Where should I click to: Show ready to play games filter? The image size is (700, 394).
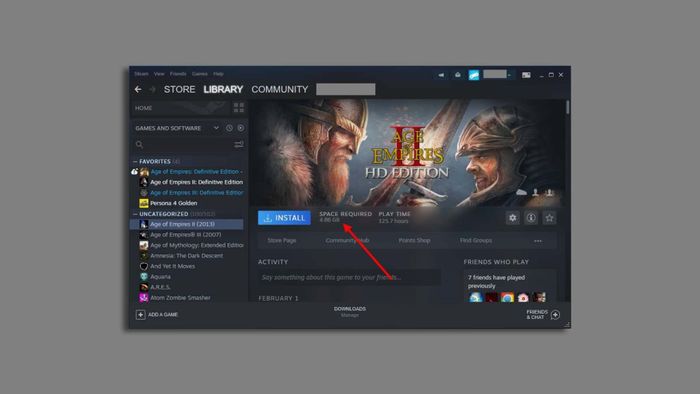click(241, 128)
